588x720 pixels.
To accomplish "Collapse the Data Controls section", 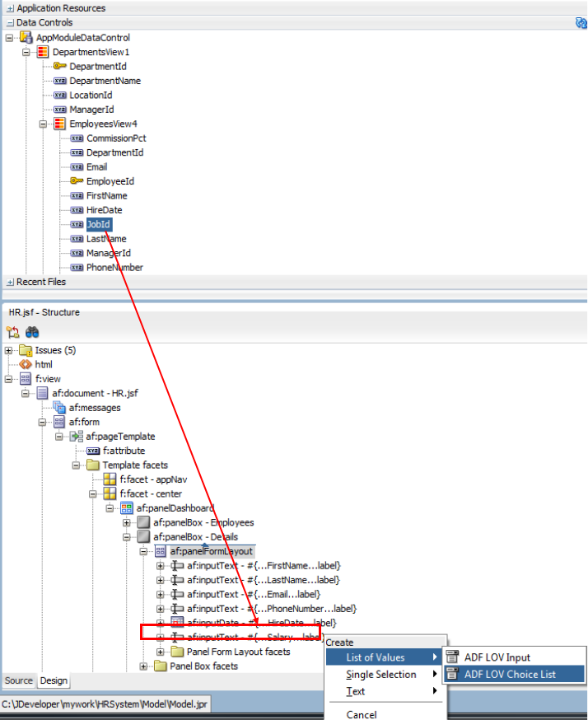I will point(10,23).
